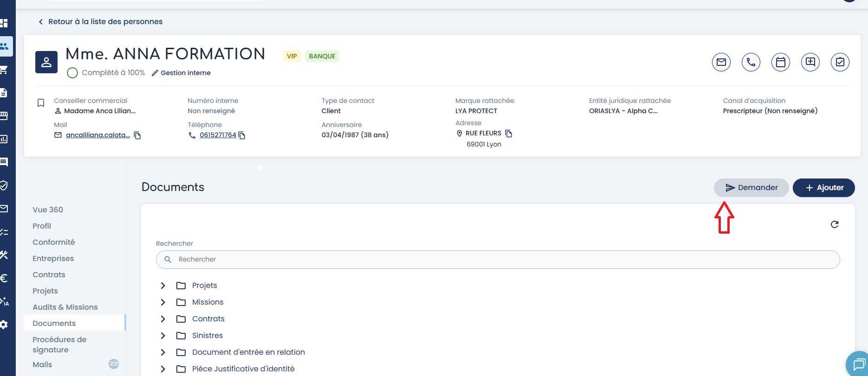This screenshot has height=376, width=868.
Task: Go to Audits & Missions section
Action: click(65, 307)
